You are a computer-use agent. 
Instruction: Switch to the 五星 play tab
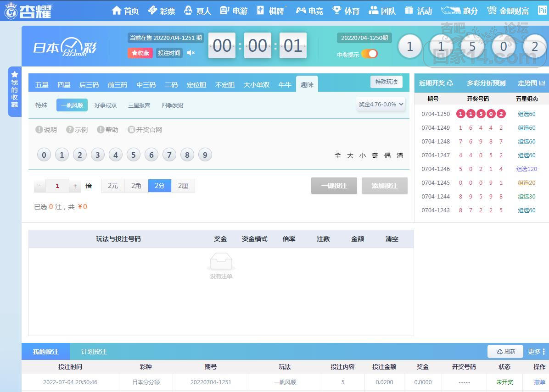coord(42,85)
